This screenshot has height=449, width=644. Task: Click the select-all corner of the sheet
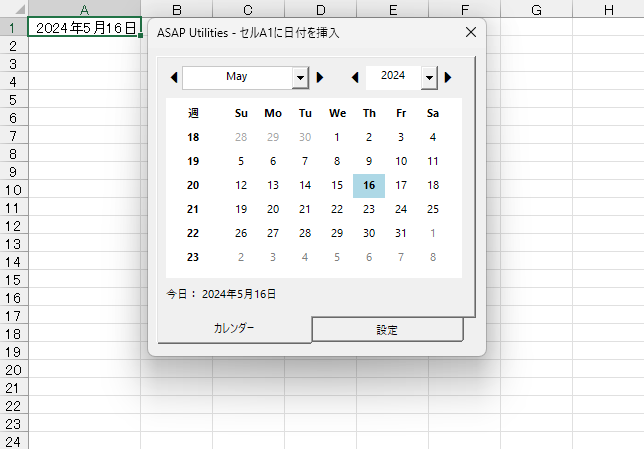tap(14, 9)
